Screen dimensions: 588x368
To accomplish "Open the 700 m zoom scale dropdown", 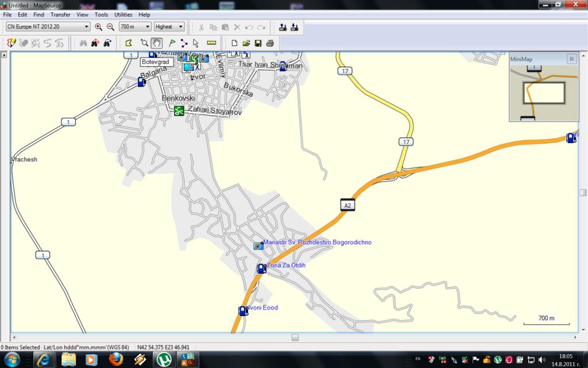I will coord(135,27).
